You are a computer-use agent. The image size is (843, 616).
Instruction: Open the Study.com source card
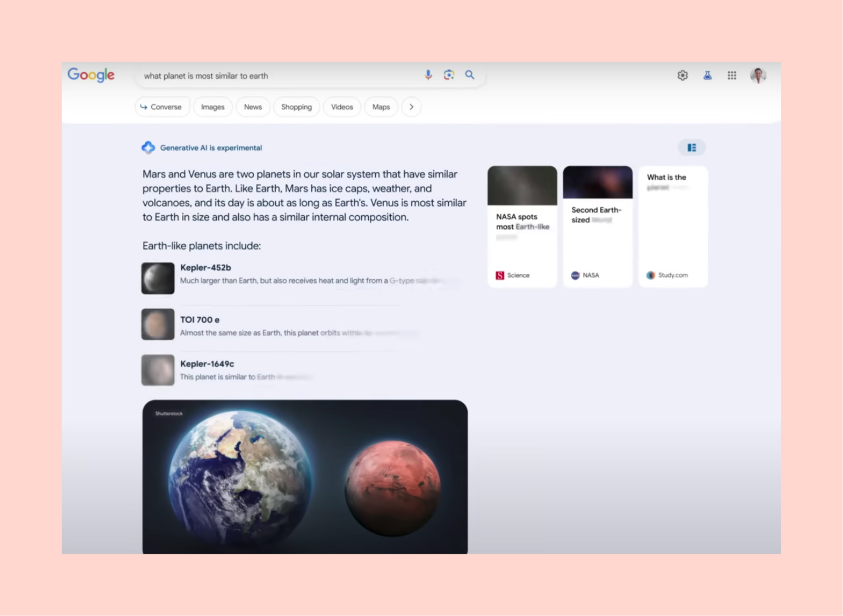(673, 226)
